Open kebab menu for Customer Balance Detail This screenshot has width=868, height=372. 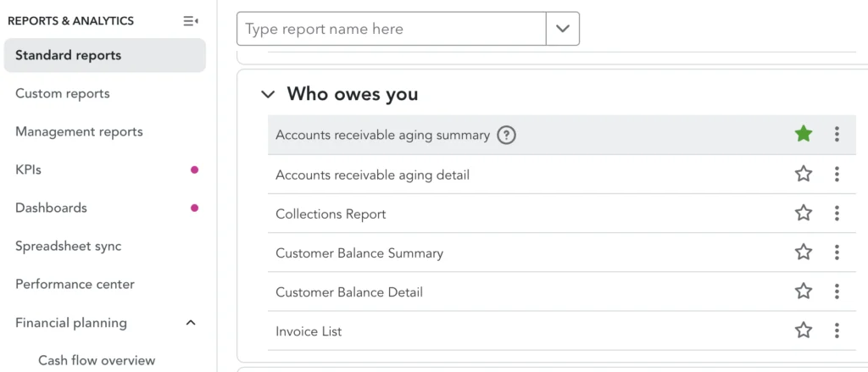(x=837, y=291)
